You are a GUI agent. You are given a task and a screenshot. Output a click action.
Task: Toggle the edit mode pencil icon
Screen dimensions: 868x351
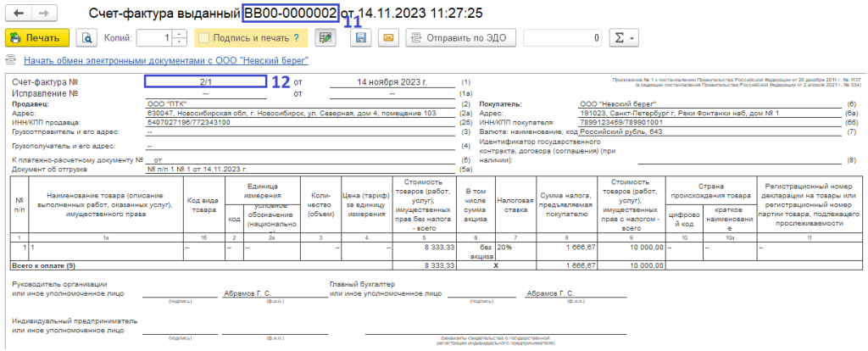[325, 38]
